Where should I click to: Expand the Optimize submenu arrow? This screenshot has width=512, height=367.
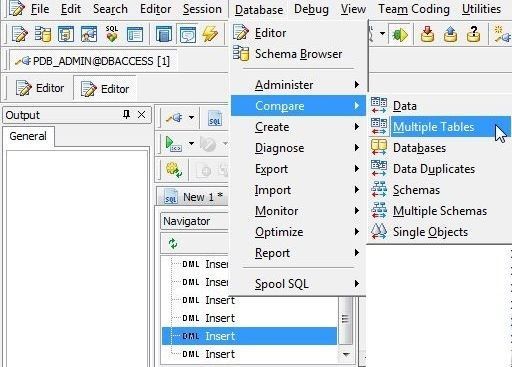click(x=357, y=232)
